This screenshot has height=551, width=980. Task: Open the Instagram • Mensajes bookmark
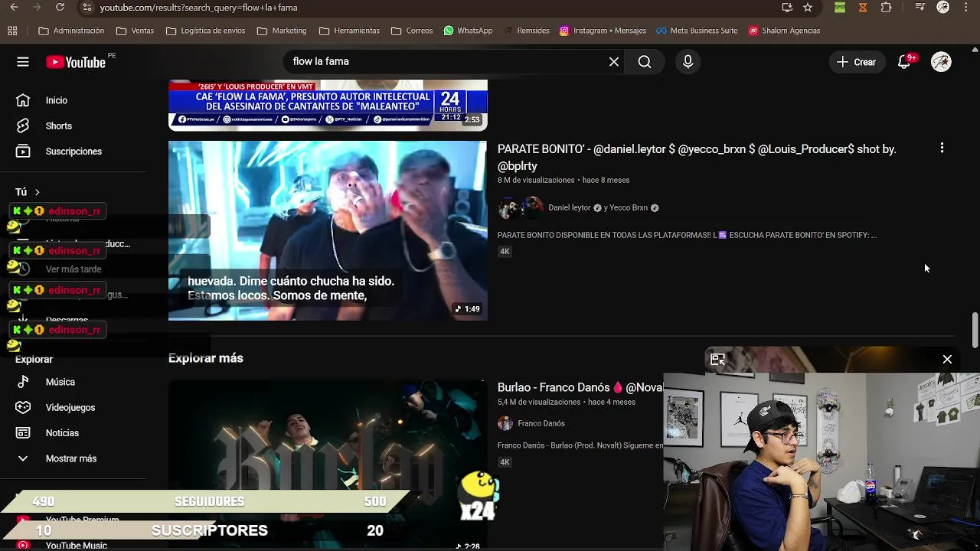coord(603,31)
